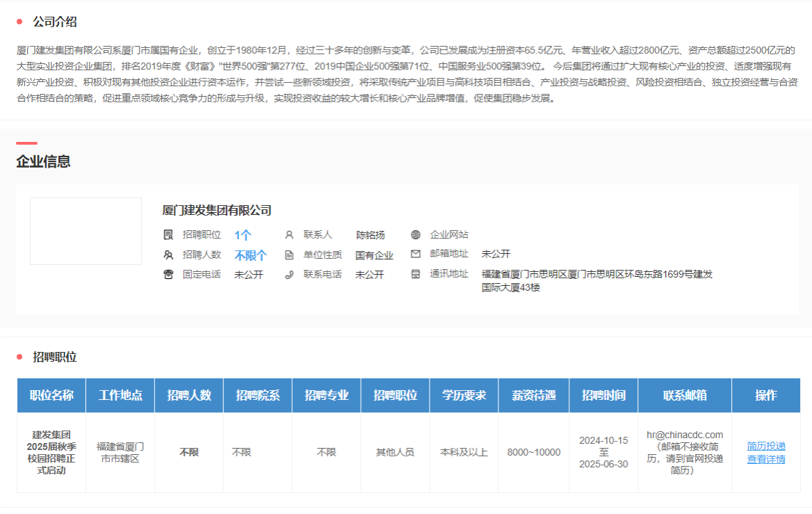This screenshot has height=514, width=812.
Task: Click the 国有企业 value
Action: (375, 255)
